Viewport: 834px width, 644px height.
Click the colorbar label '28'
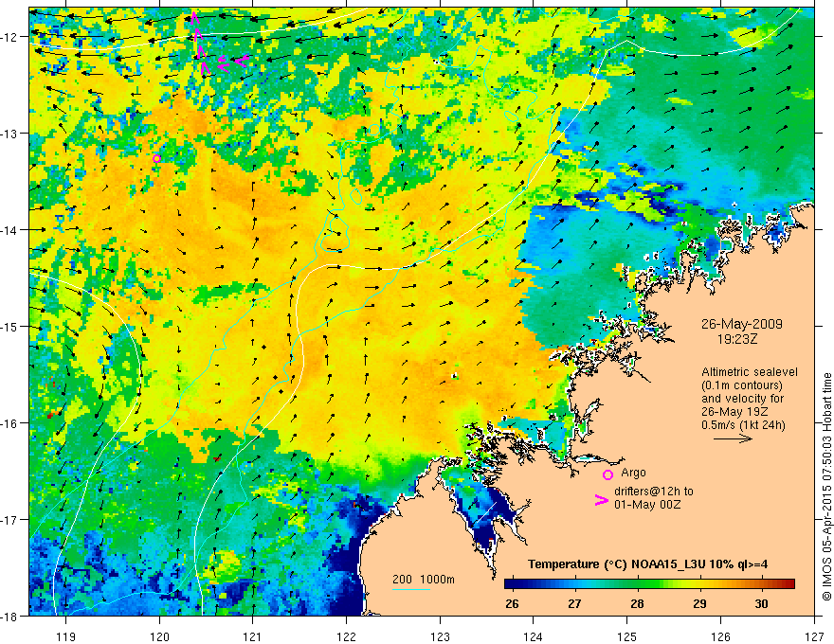(x=637, y=603)
